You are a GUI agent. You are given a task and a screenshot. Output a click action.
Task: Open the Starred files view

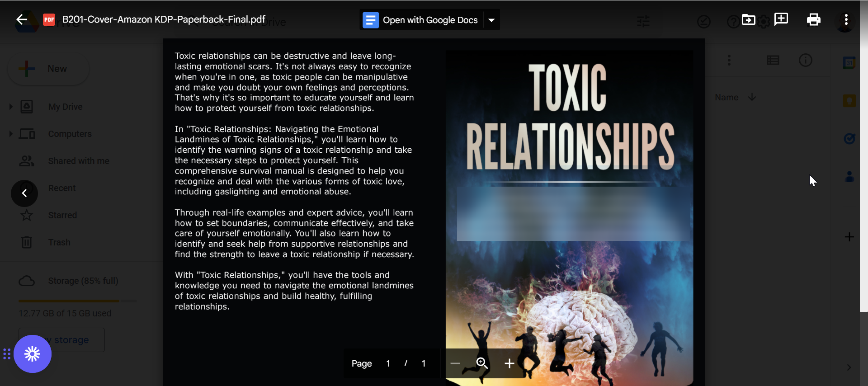(x=62, y=215)
